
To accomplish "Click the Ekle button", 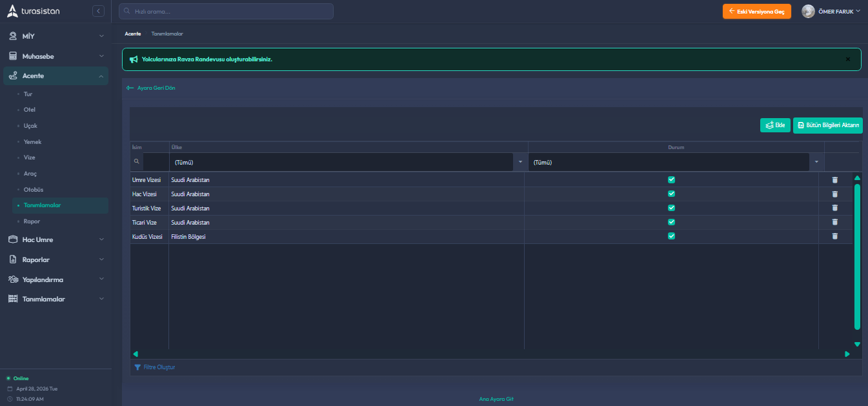I will pyautogui.click(x=775, y=125).
